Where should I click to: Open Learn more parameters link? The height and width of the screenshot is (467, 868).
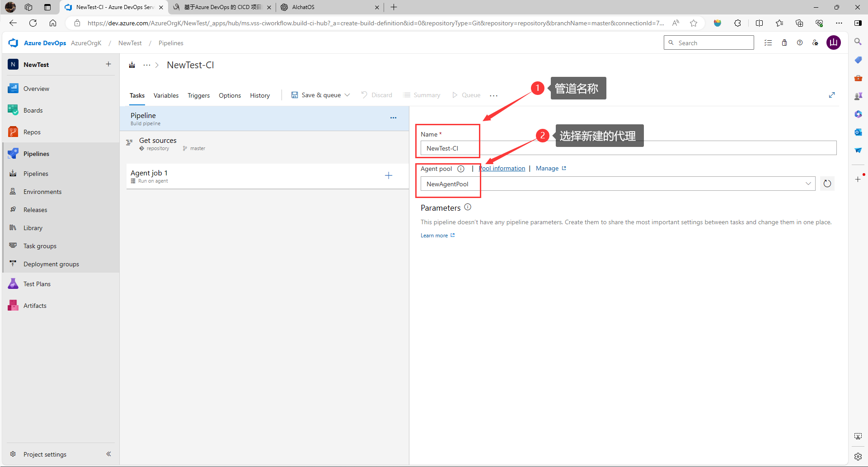click(x=437, y=236)
